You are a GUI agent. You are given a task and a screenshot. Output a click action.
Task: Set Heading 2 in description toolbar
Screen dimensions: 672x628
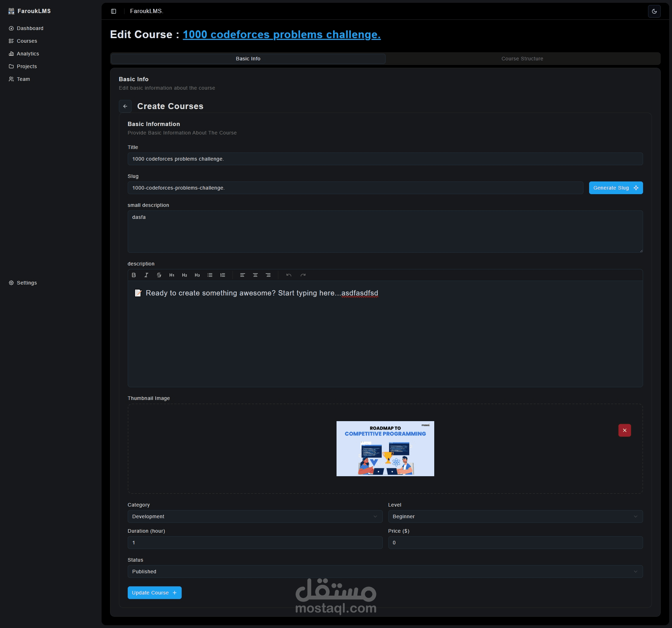[x=184, y=275]
